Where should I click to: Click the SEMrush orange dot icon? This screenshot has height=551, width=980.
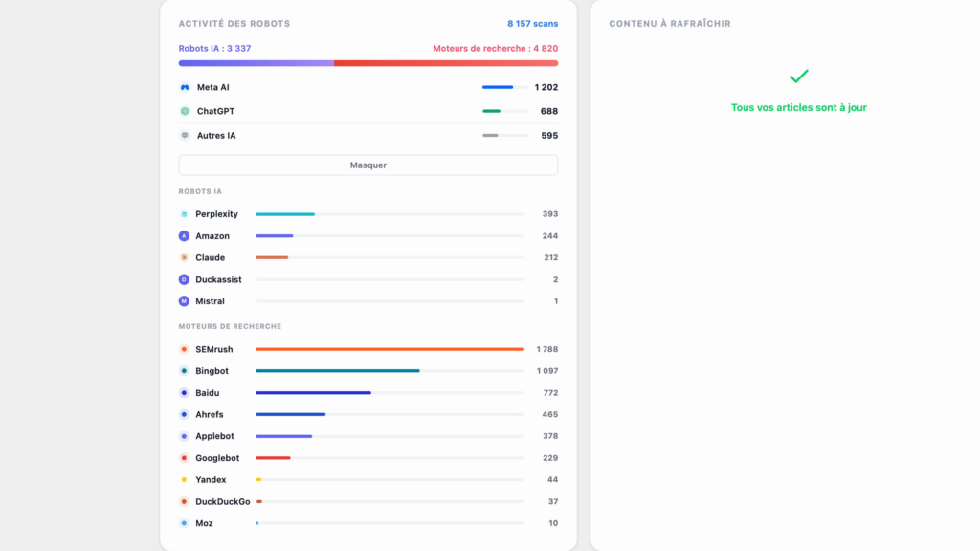184,349
